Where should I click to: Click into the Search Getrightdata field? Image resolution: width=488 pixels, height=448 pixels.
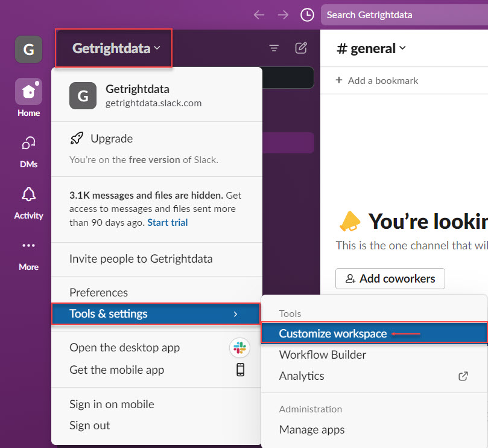[x=404, y=14]
